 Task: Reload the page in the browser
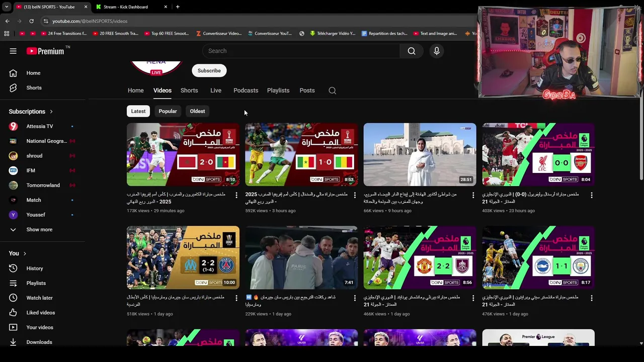tap(31, 21)
